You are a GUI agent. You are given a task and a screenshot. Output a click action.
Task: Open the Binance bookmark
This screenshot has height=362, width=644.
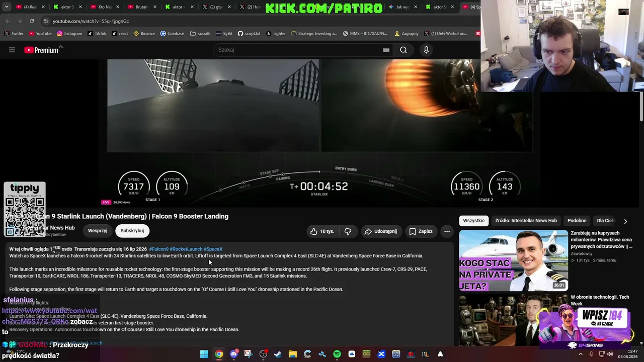(144, 34)
